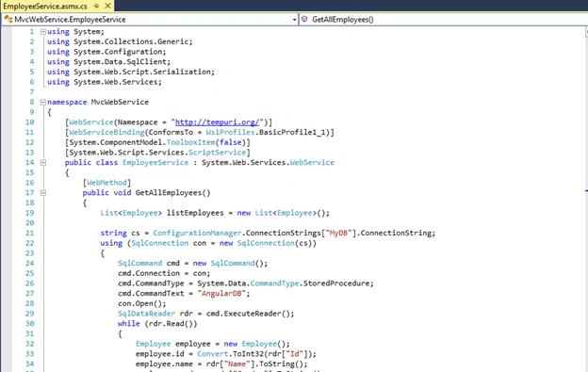Image resolution: width=588 pixels, height=372 pixels.
Task: Click the using SqlConnection con line
Action: pos(208,243)
